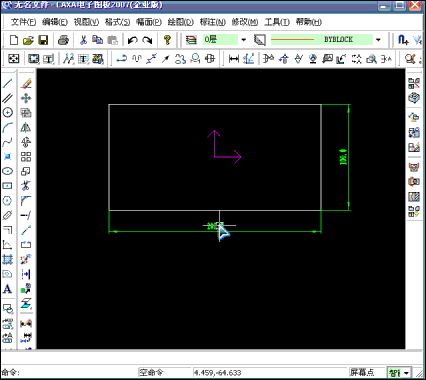Screen dimensions: 426x380
Task: Select the circle drawing tool
Action: 8,112
